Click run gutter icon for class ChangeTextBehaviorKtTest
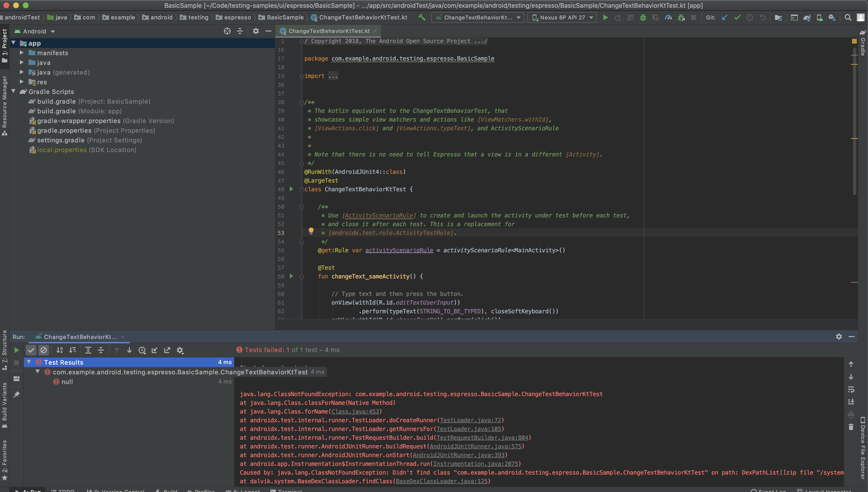868x492 pixels. tap(291, 189)
